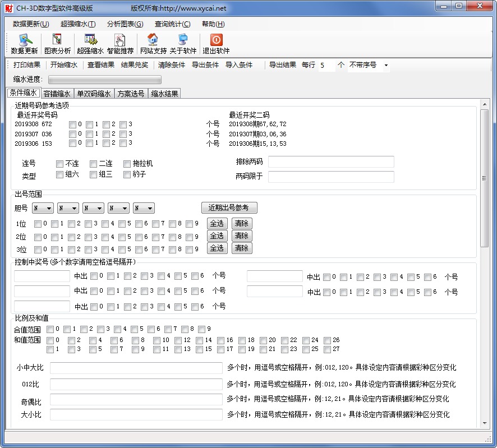Open the first 胆号 N dropdown
Image resolution: width=497 pixels, height=448 pixels.
point(42,207)
